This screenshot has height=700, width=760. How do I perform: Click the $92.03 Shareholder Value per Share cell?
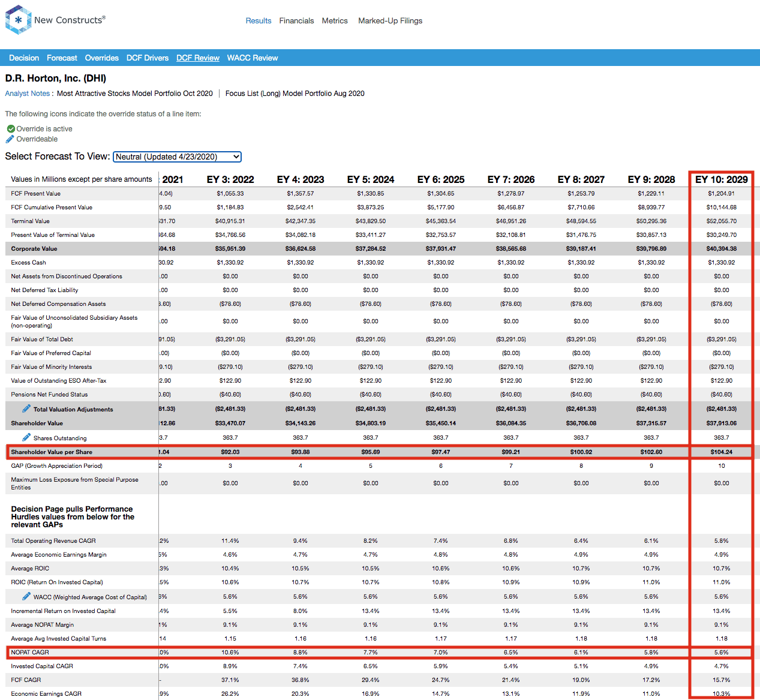pos(230,452)
